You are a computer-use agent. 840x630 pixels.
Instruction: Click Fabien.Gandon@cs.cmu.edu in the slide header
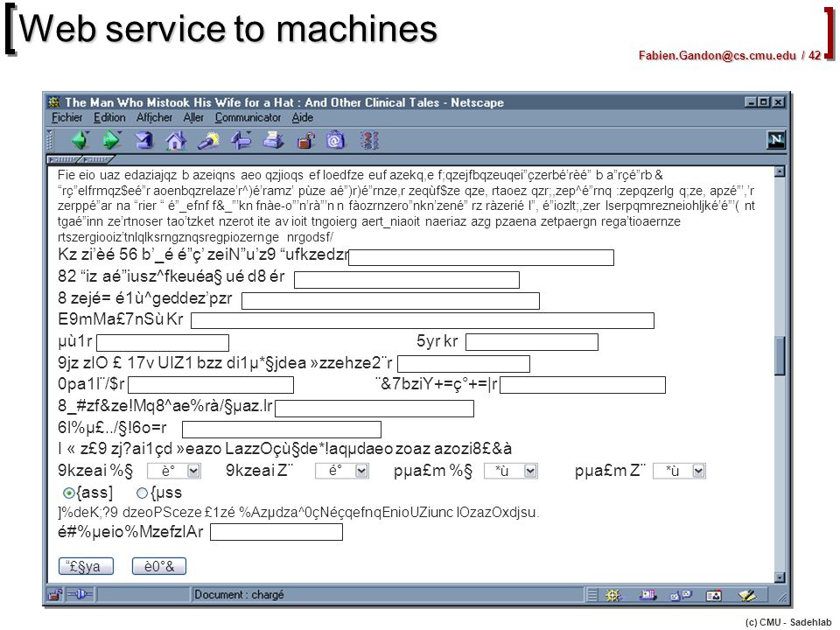pos(717,55)
